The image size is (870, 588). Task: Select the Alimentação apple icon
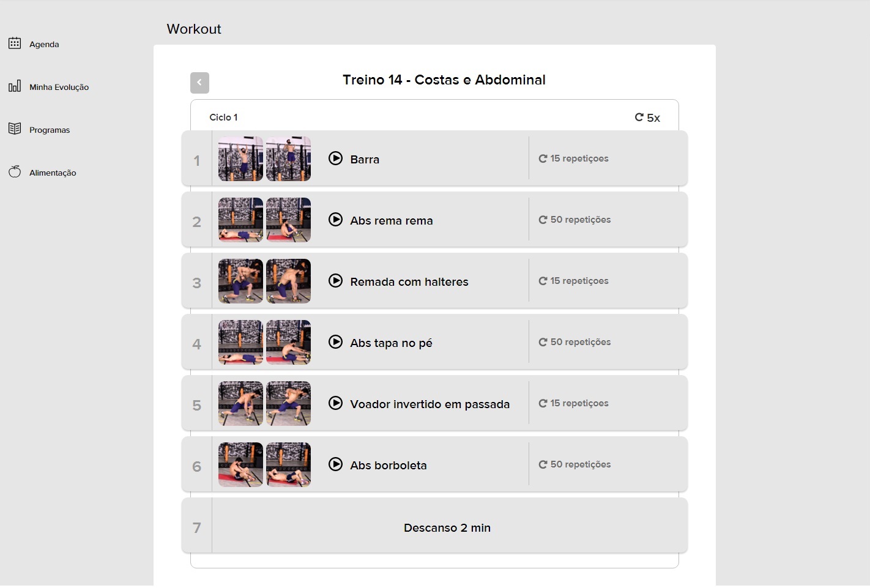(x=15, y=172)
